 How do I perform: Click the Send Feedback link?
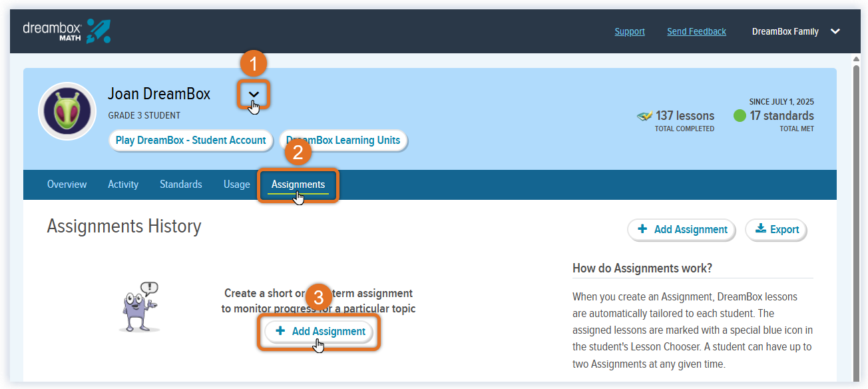coord(697,31)
